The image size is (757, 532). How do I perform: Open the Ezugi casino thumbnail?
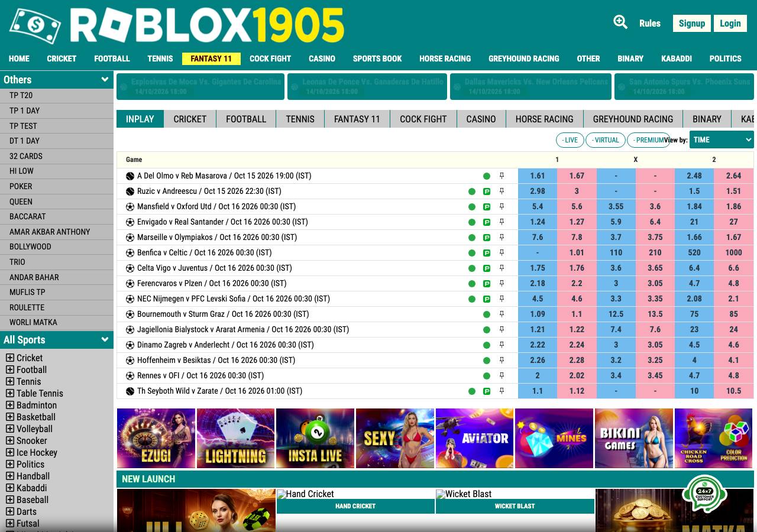[x=156, y=438]
